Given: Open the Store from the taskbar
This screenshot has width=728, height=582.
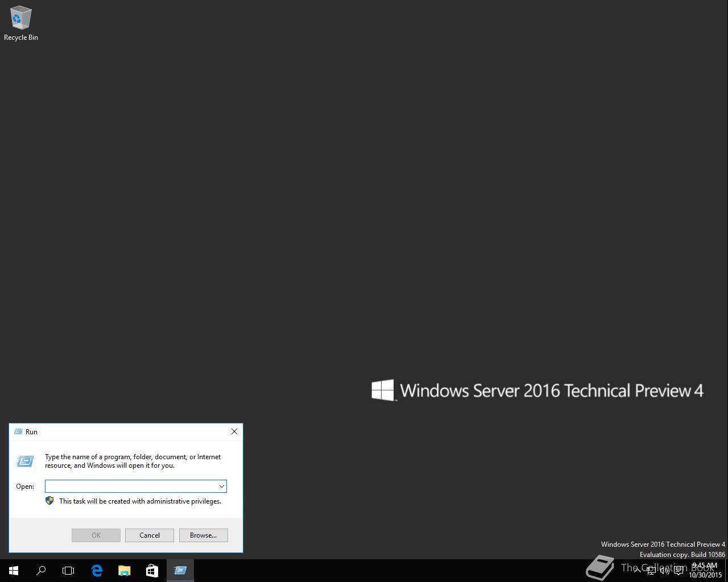Looking at the screenshot, I should pyautogui.click(x=152, y=570).
